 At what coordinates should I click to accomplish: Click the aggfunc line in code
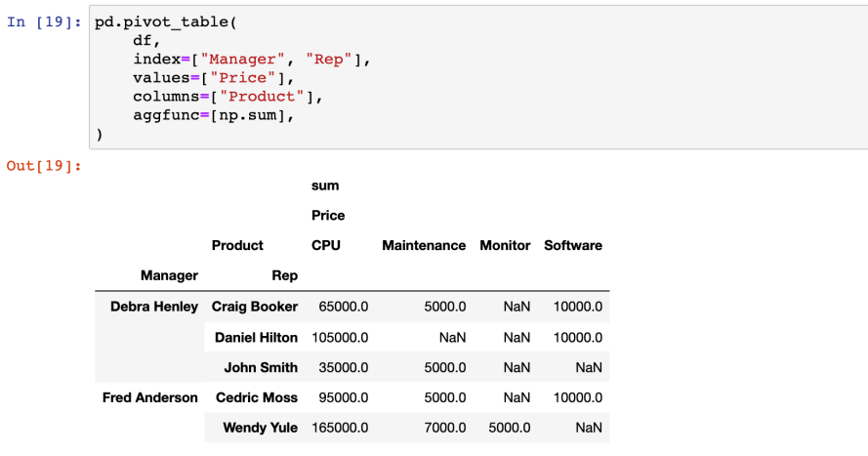coord(214,115)
